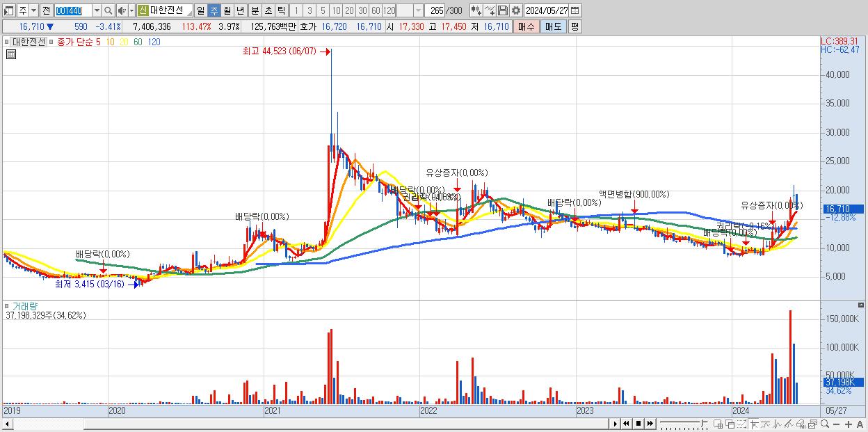Click the stacked chart window icon at bottom
Image resolution: width=868 pixels, height=432 pixels.
pos(812,424)
